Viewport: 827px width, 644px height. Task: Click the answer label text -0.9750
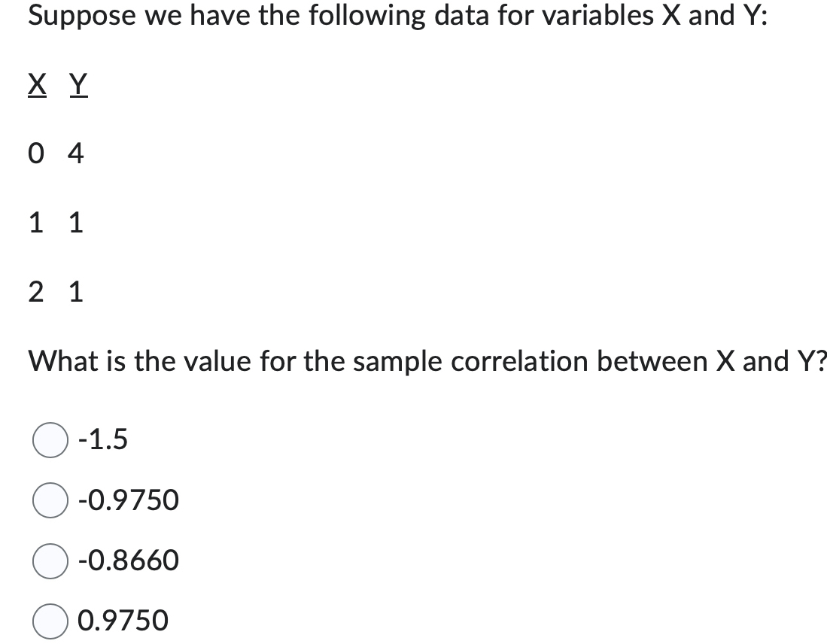point(126,500)
